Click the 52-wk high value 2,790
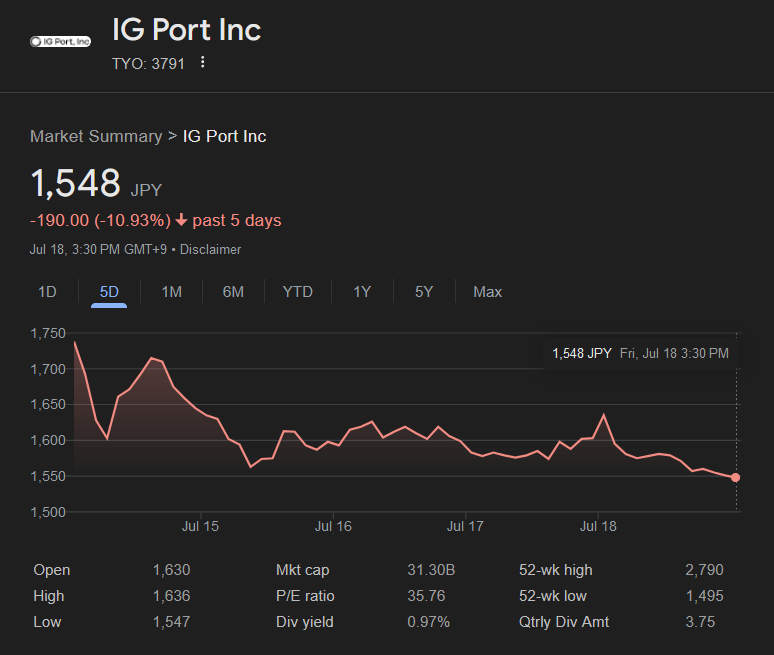The image size is (774, 655). (x=704, y=570)
